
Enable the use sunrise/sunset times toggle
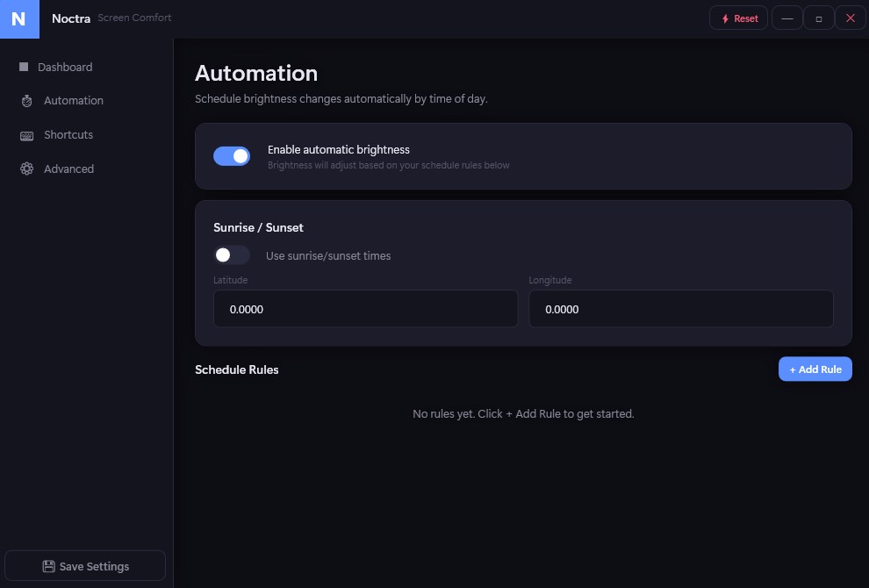[232, 255]
